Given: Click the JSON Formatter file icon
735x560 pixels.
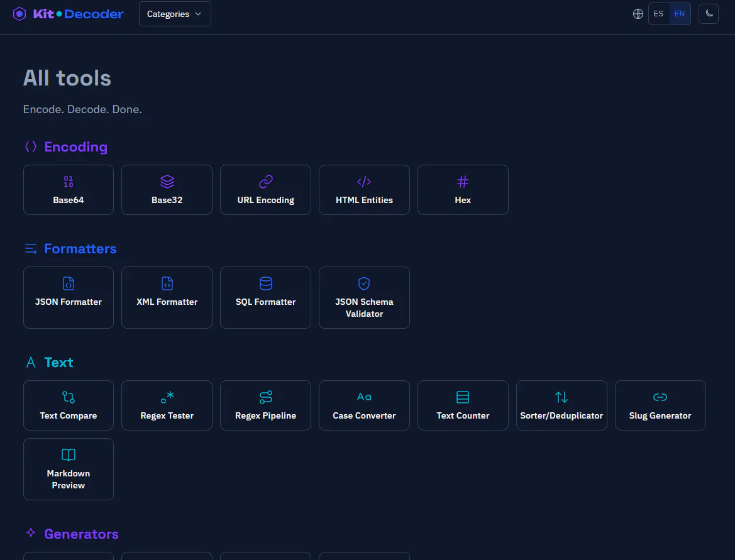Looking at the screenshot, I should click(x=69, y=283).
